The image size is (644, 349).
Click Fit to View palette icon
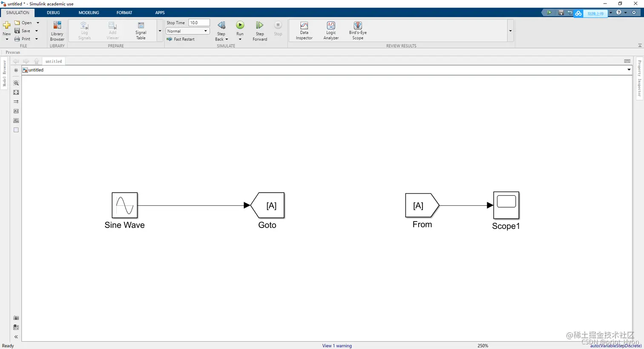[16, 92]
